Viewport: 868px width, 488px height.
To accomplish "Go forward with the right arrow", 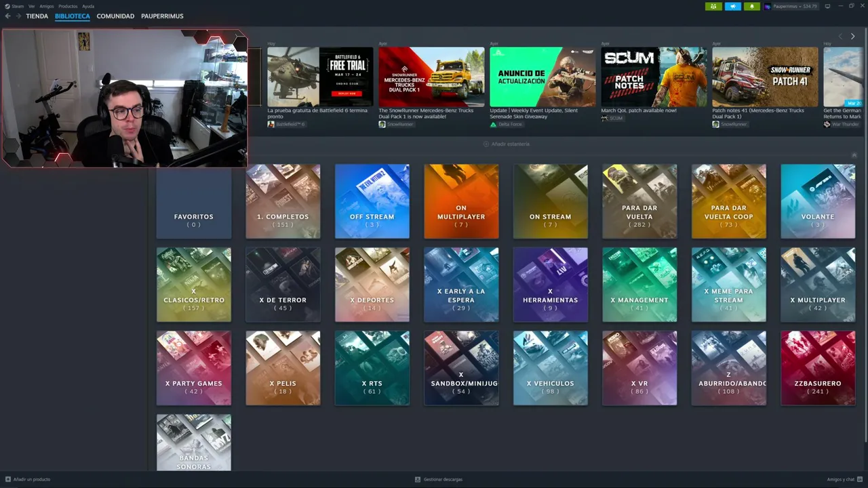I will 18,16.
